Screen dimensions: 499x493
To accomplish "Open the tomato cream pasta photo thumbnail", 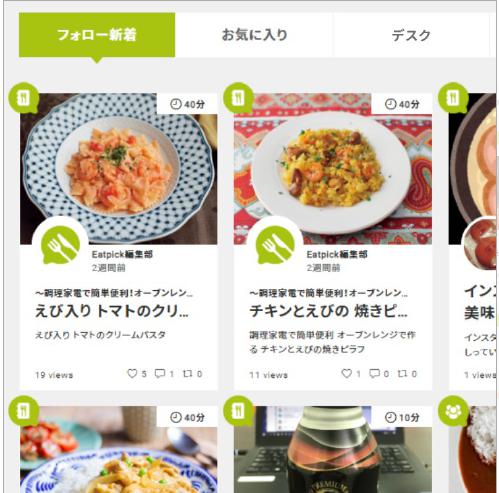I will 119,169.
